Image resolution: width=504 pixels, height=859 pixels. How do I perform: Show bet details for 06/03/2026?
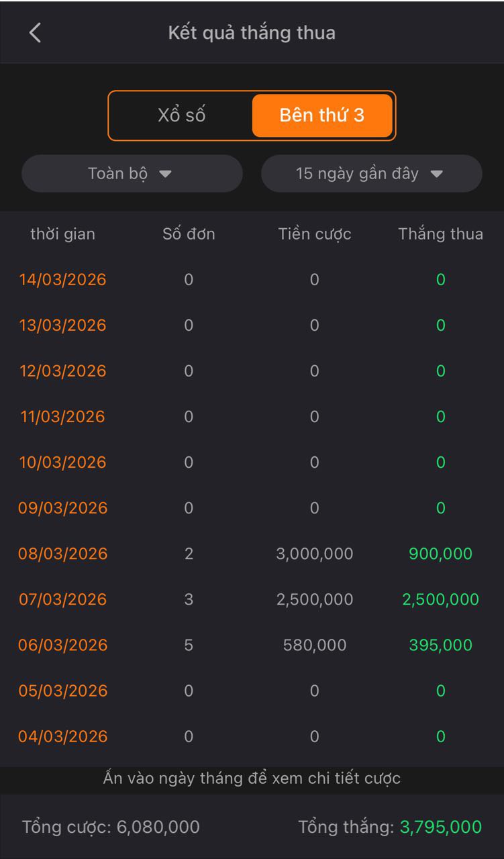coord(62,645)
